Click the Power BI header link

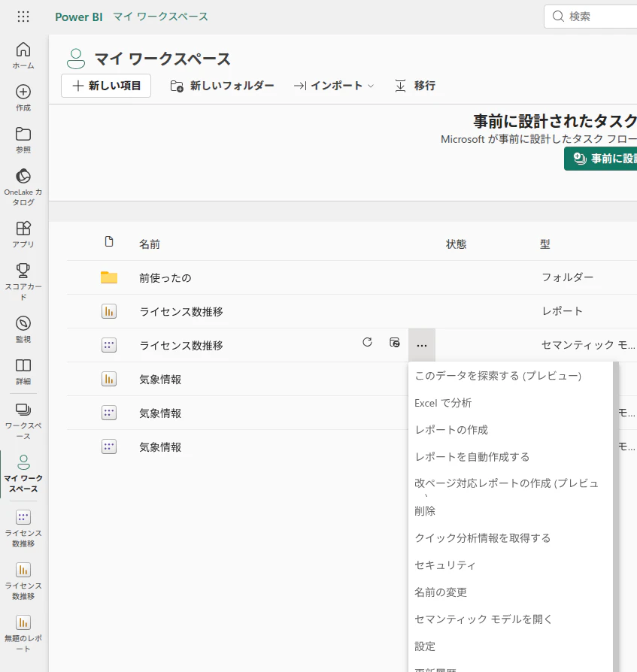point(79,17)
